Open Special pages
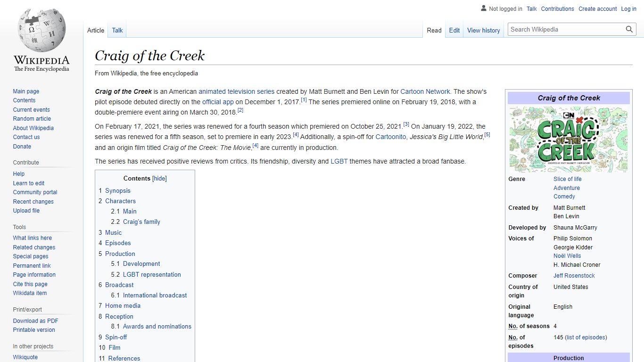Image resolution: width=644 pixels, height=362 pixels. (x=31, y=256)
